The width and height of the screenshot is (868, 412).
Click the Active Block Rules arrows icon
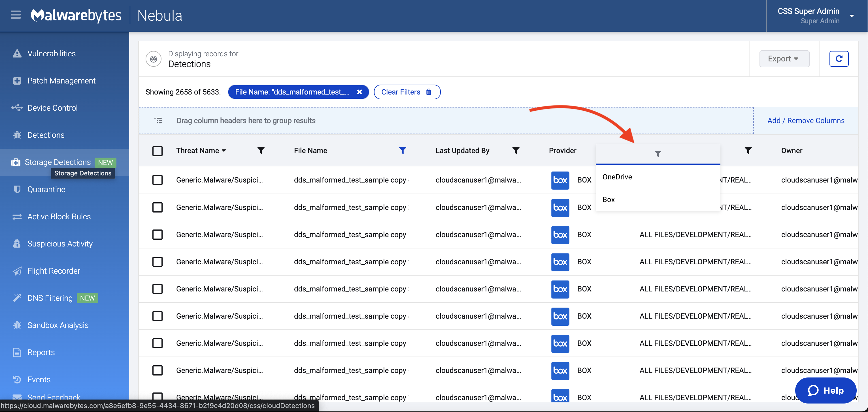coord(17,217)
